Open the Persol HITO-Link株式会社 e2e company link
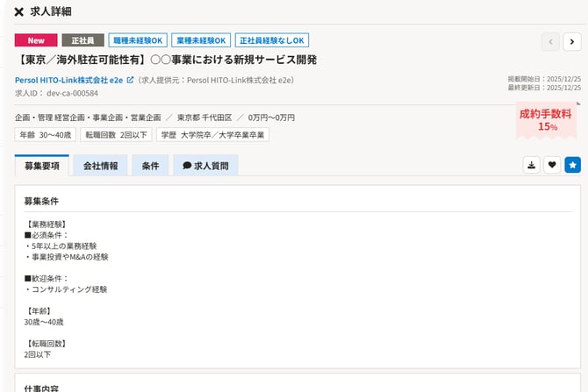 (x=69, y=80)
